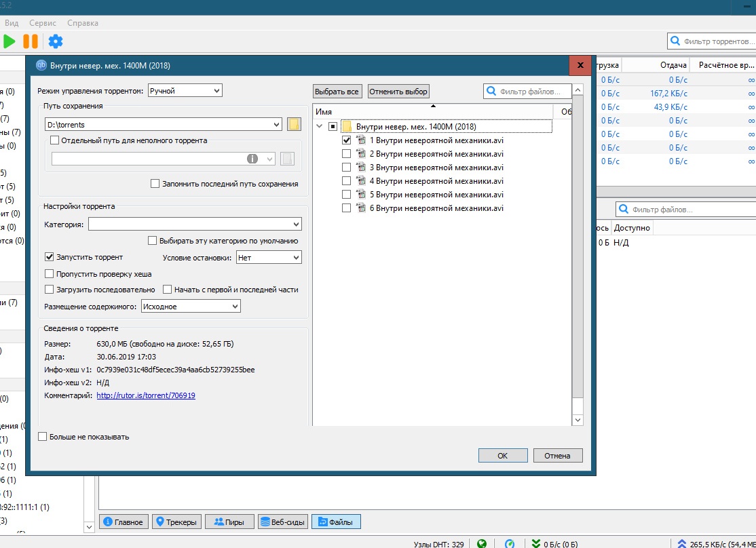Image resolution: width=756 pixels, height=548 pixels.
Task: Disable the Запустить торрент checkbox
Action: (49, 257)
